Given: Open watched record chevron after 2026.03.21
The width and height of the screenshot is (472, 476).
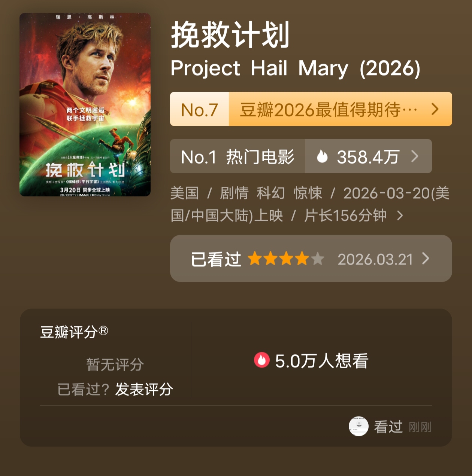Looking at the screenshot, I should 426,259.
